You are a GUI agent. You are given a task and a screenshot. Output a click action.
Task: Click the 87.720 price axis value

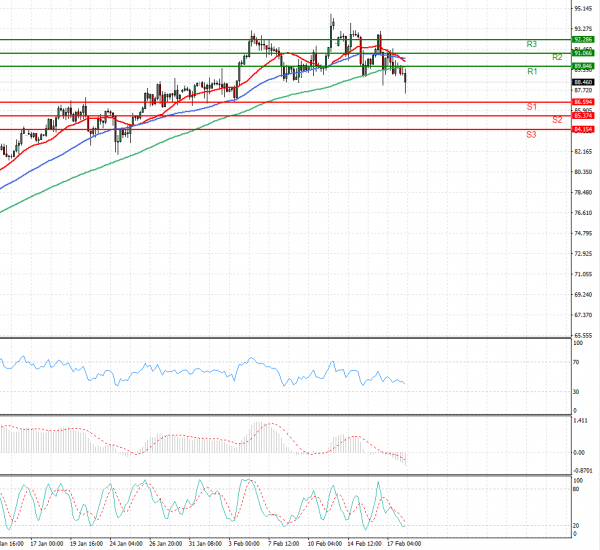click(x=583, y=90)
